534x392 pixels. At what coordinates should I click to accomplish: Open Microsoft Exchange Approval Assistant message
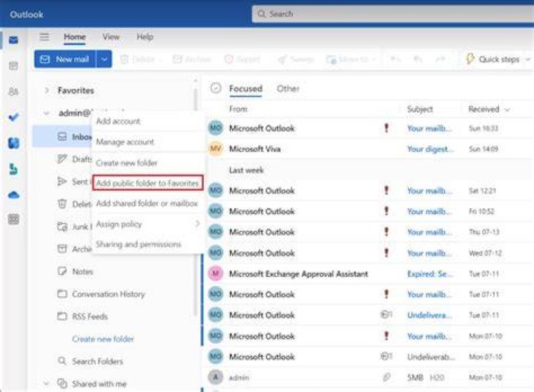[369, 273]
